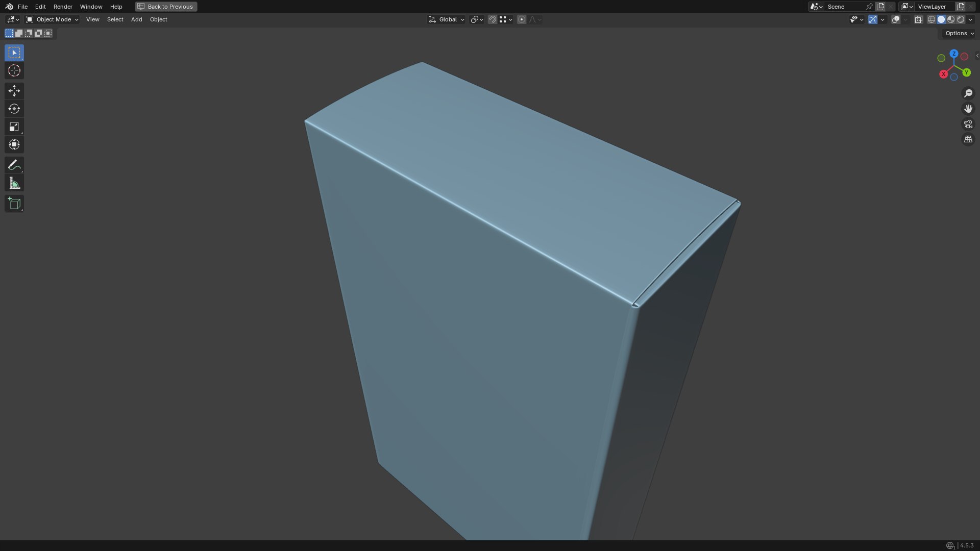Viewport: 980px width, 551px height.
Task: Click the blue Z axis gizmo handle
Action: [954, 54]
